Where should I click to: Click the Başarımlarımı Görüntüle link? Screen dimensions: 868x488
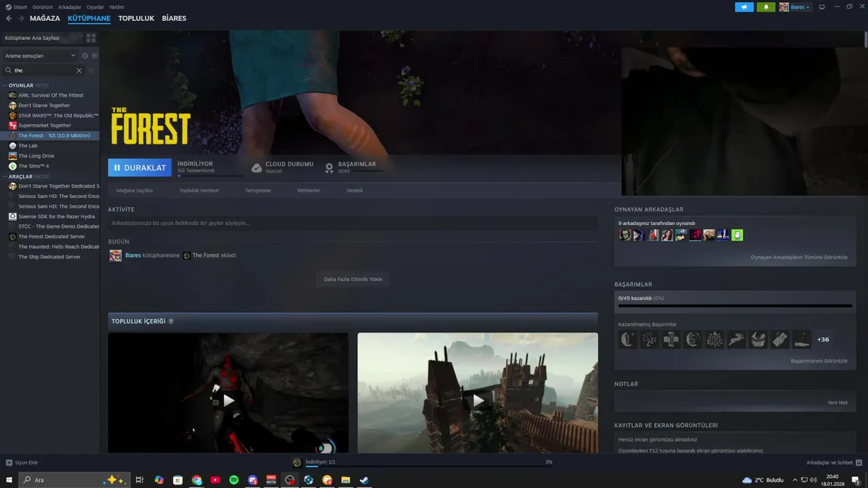click(818, 361)
